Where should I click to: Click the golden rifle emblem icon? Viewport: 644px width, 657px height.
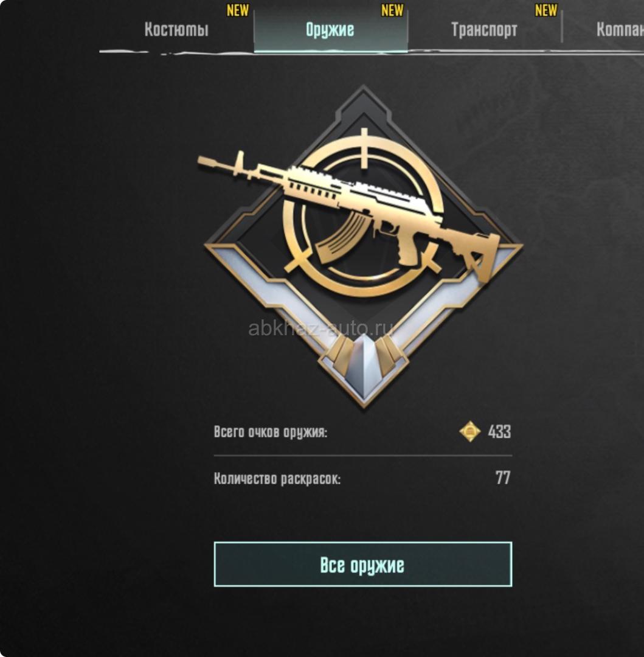pos(363,247)
